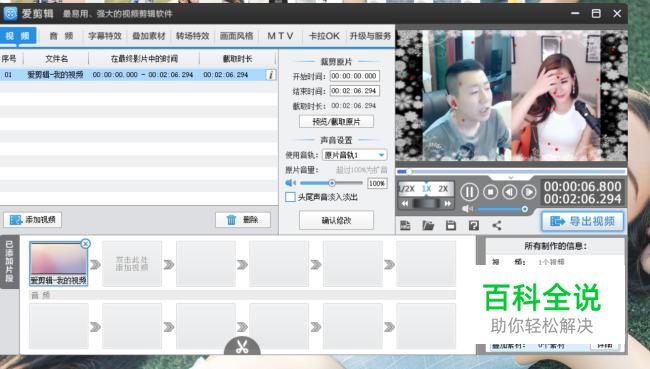Set playback speed to 1X
This screenshot has width=650, height=369.
[x=427, y=189]
